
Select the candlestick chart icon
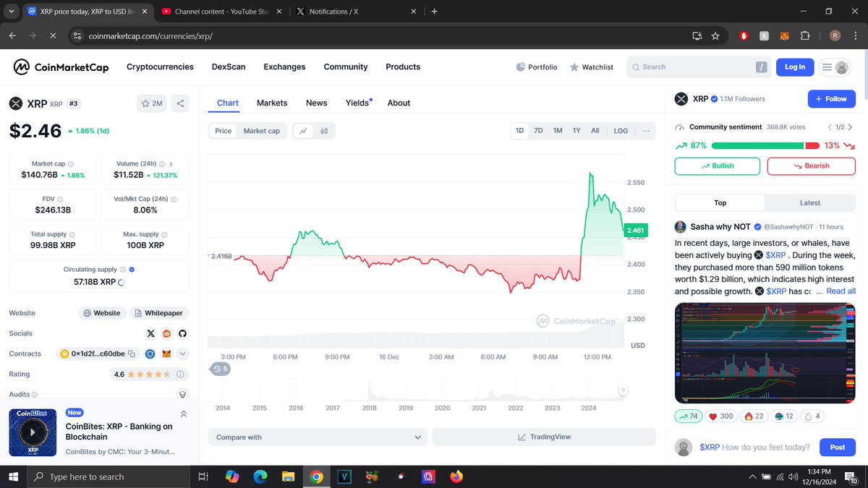[324, 131]
